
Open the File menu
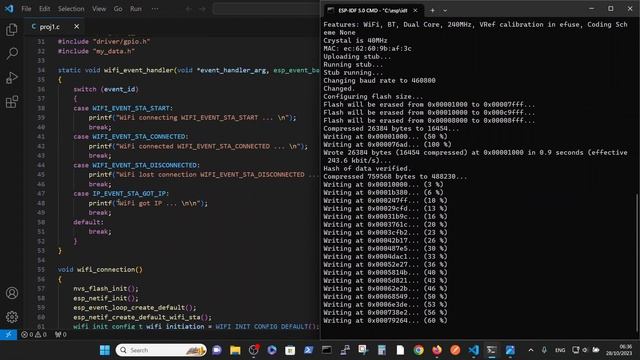tap(27, 9)
